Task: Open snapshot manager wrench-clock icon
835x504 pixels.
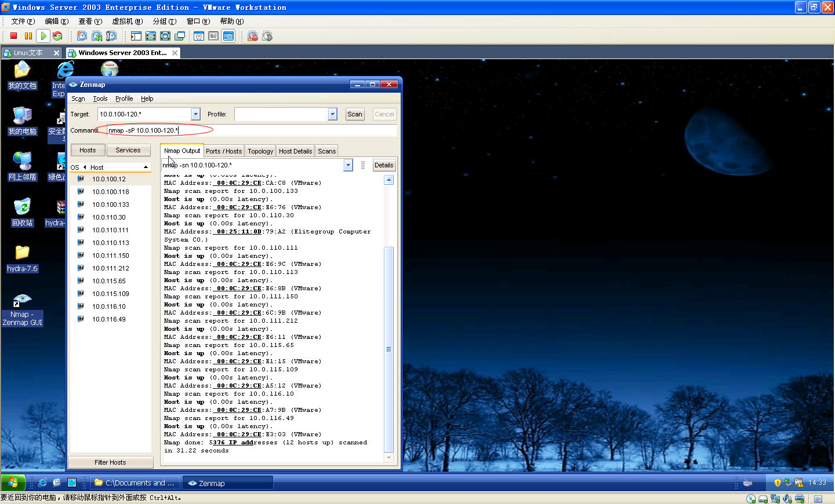Action: 111,36
